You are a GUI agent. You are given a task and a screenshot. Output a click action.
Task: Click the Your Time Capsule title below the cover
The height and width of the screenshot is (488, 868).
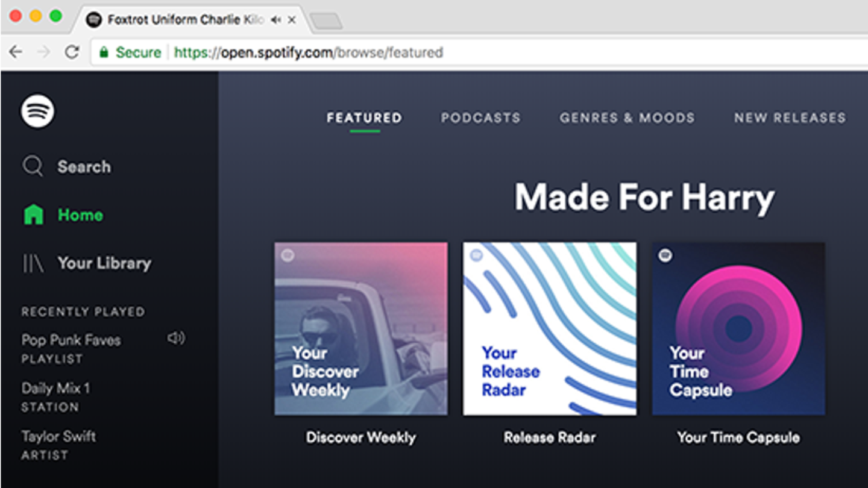point(738,437)
